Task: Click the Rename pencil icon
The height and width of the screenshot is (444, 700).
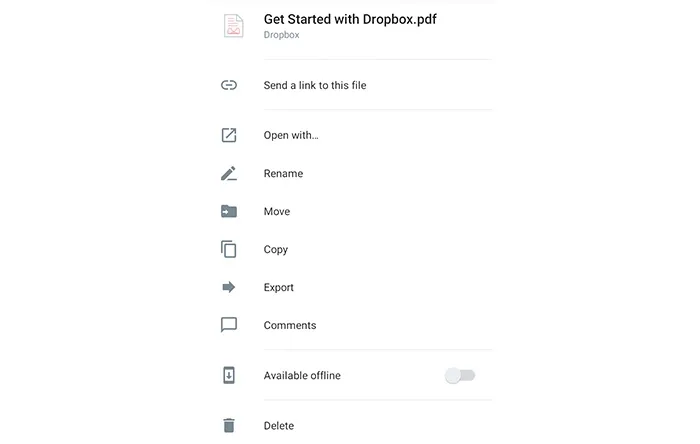Action: pyautogui.click(x=229, y=173)
